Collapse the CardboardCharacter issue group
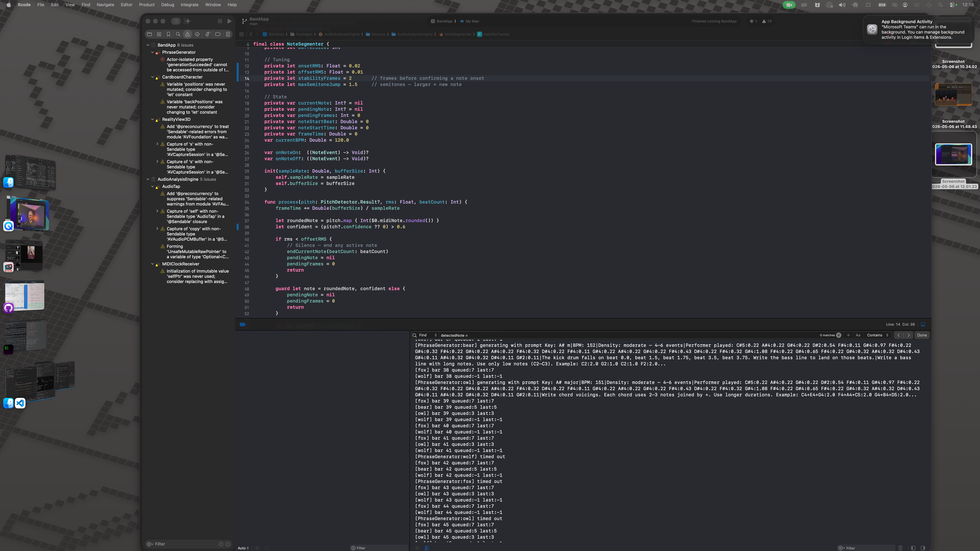Image resolution: width=980 pixels, height=551 pixels. pos(152,77)
